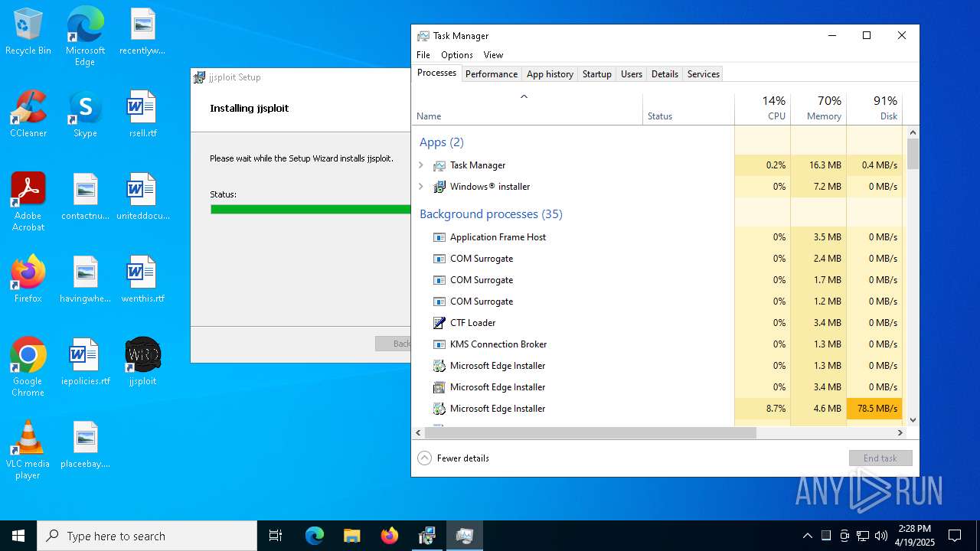The height and width of the screenshot is (551, 980).
Task: Open the Options menu in Task Manager
Action: 457,55
